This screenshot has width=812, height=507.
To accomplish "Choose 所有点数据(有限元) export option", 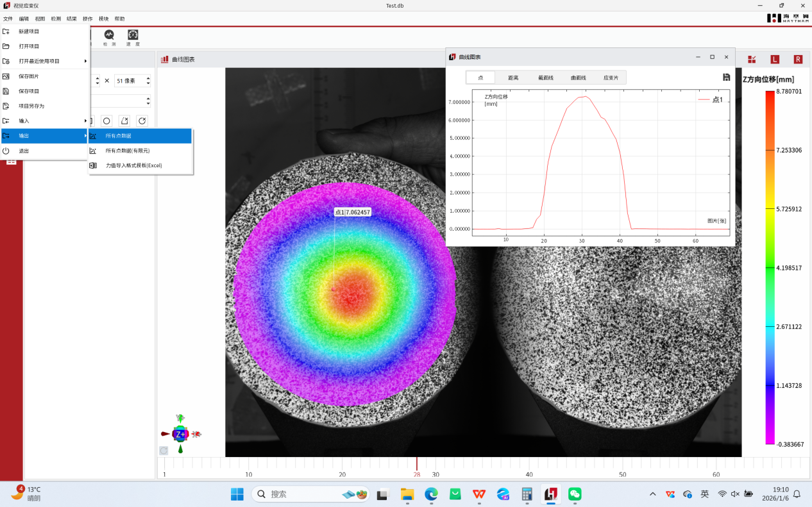I will coord(128,151).
